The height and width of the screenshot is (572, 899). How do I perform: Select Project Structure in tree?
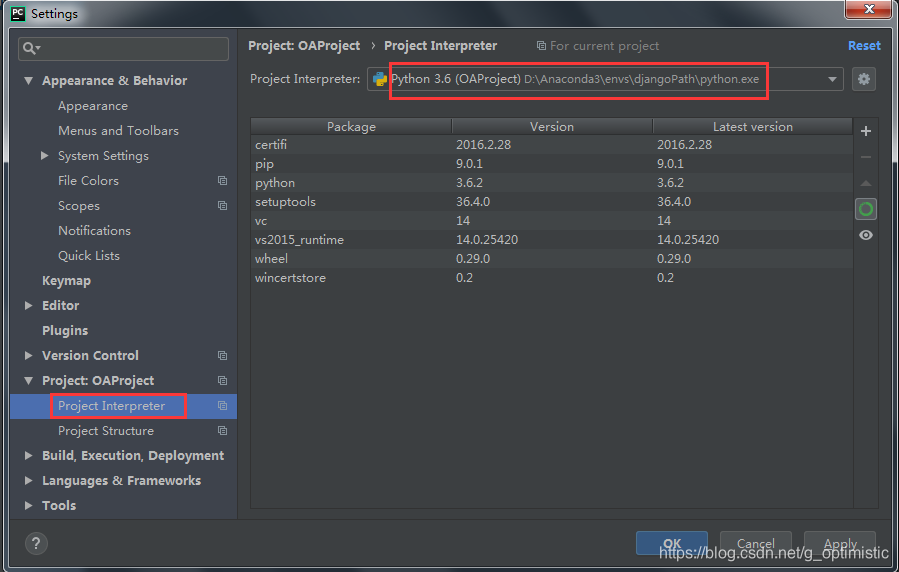105,430
